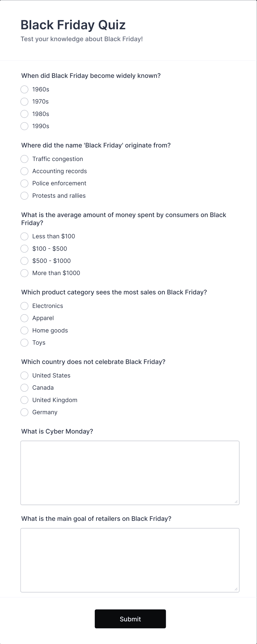Select Less than $100 spending option
Image resolution: width=257 pixels, height=644 pixels.
(24, 236)
